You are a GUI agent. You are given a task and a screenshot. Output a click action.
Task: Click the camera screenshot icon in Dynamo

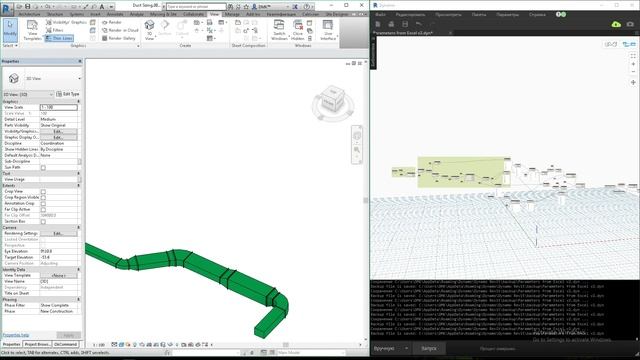630,24
